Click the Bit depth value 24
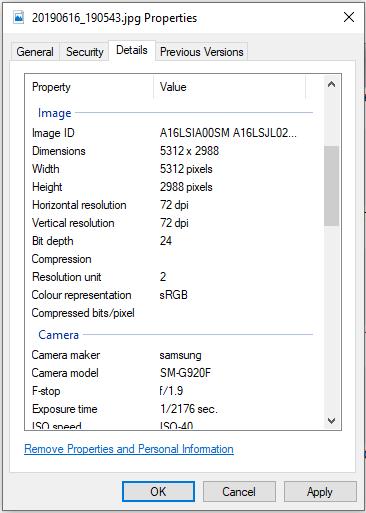 [x=166, y=241]
